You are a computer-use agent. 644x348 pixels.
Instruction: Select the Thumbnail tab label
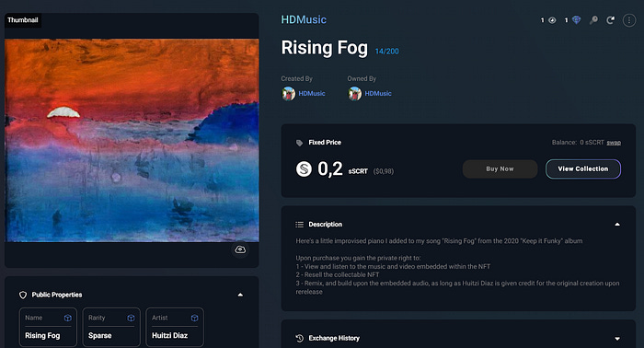pos(23,20)
